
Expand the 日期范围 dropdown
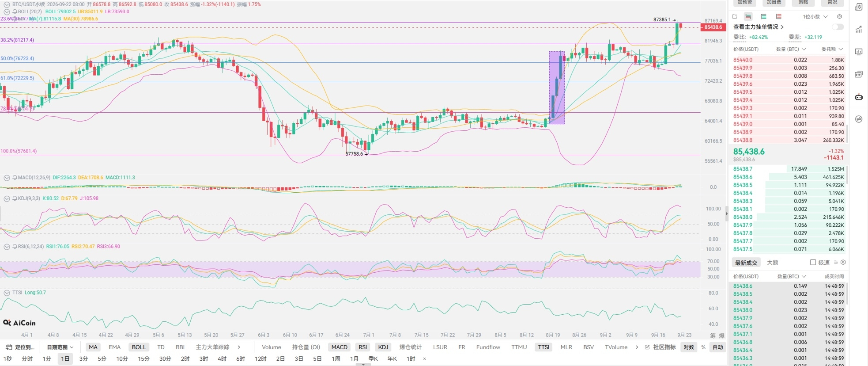click(60, 347)
